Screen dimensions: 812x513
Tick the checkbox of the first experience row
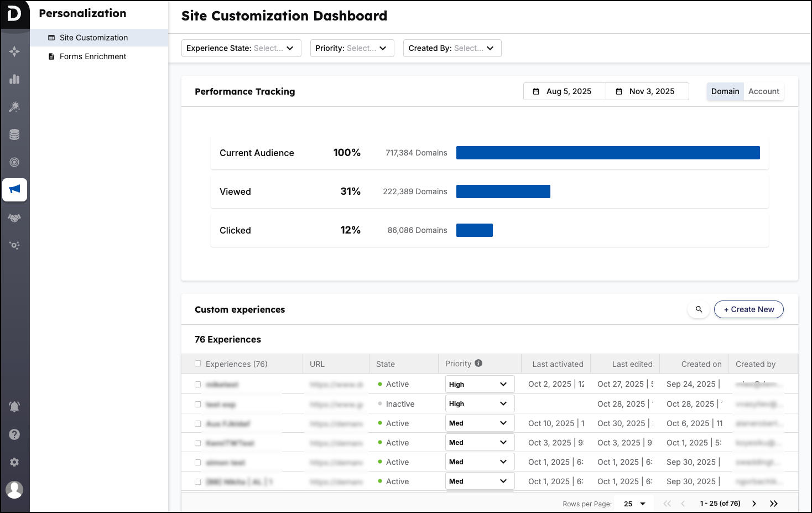197,384
